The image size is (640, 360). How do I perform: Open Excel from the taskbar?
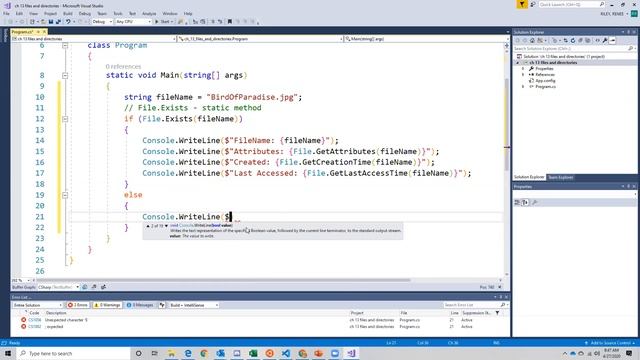click(x=253, y=353)
